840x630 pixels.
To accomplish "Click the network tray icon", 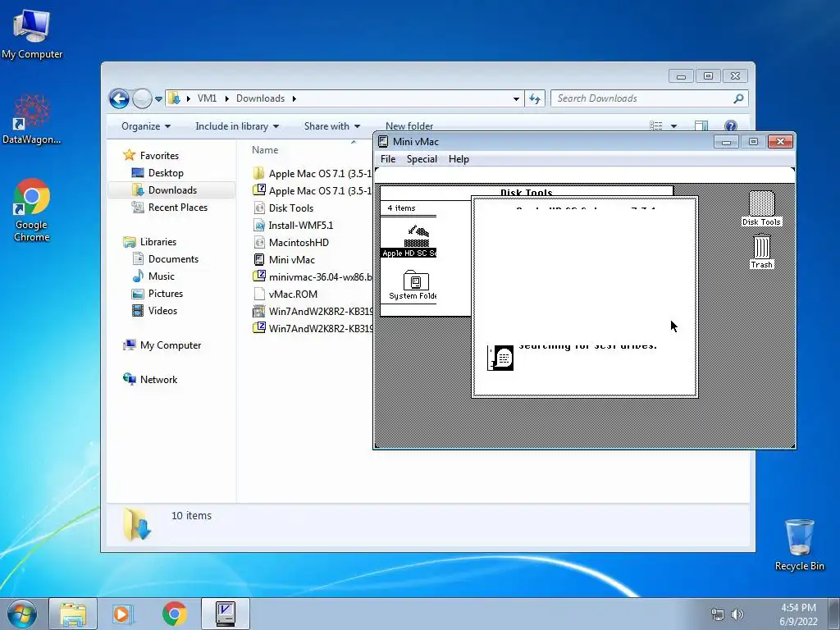I will [x=717, y=614].
